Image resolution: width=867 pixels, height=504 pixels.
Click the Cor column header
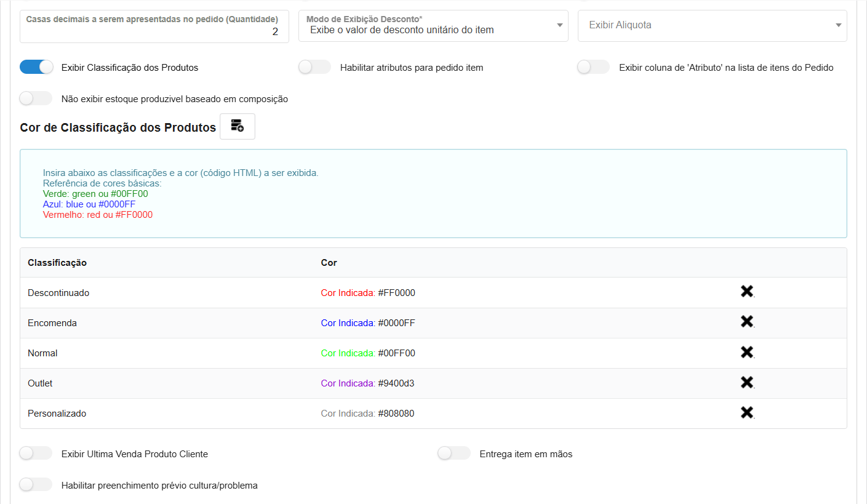click(329, 263)
